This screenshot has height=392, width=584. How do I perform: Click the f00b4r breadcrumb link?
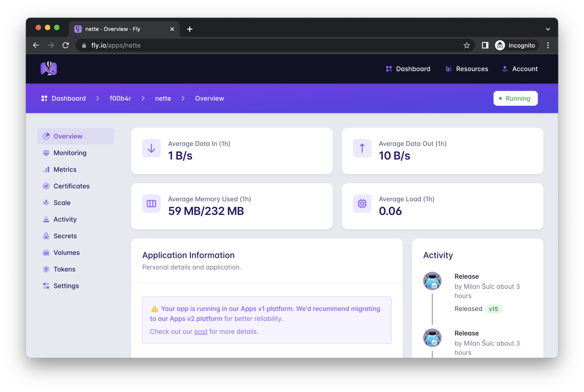[x=120, y=98]
